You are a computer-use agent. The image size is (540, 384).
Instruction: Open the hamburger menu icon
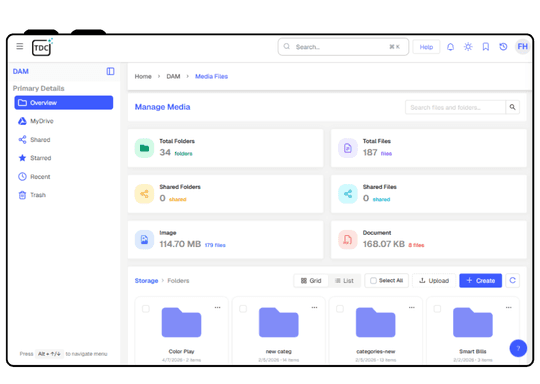[x=20, y=46]
